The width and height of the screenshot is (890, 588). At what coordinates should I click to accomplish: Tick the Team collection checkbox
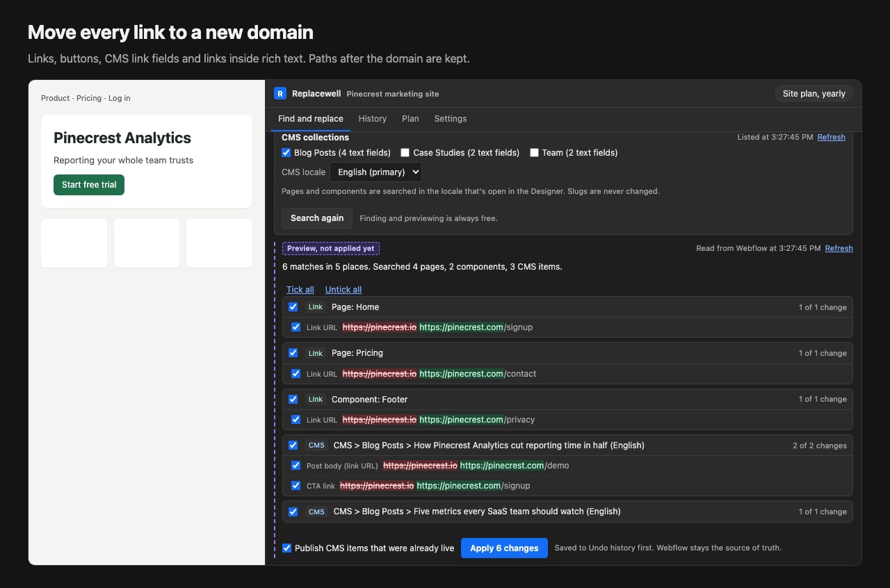tap(534, 153)
